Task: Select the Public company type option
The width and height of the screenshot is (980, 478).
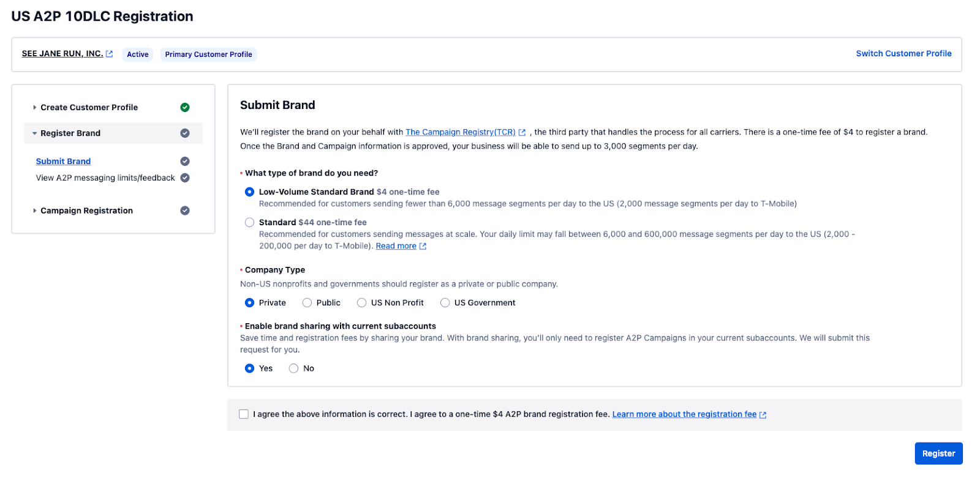Action: tap(307, 303)
